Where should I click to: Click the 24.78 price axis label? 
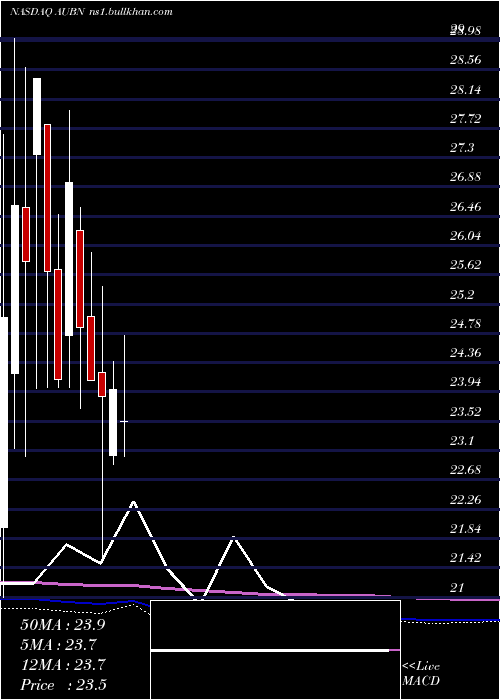click(466, 324)
